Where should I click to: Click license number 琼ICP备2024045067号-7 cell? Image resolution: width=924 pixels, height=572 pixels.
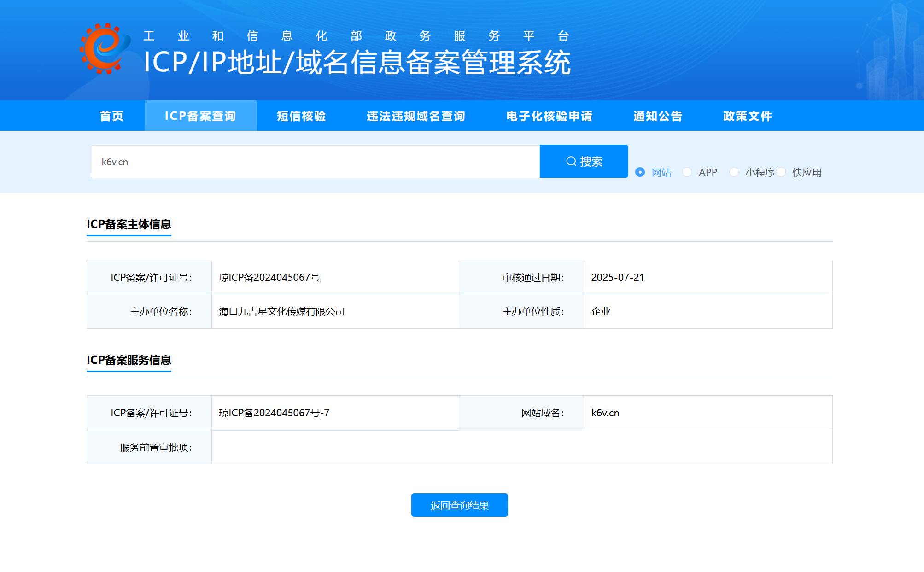point(274,413)
